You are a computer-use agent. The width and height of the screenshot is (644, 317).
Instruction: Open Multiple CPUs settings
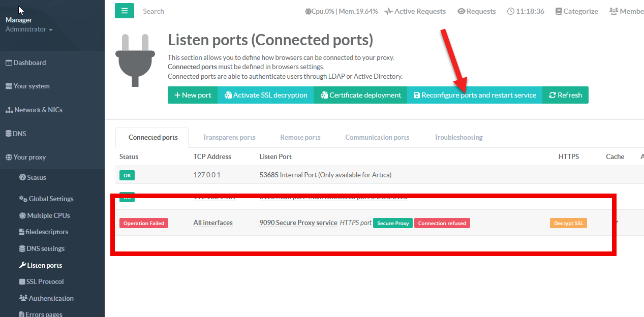[x=48, y=215]
